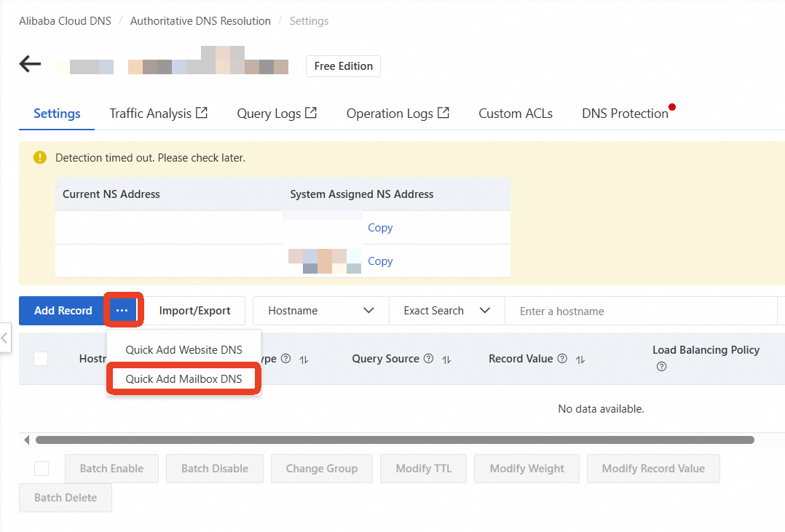Focus the Enter a hostname search field
The width and height of the screenshot is (785, 532).
click(641, 311)
